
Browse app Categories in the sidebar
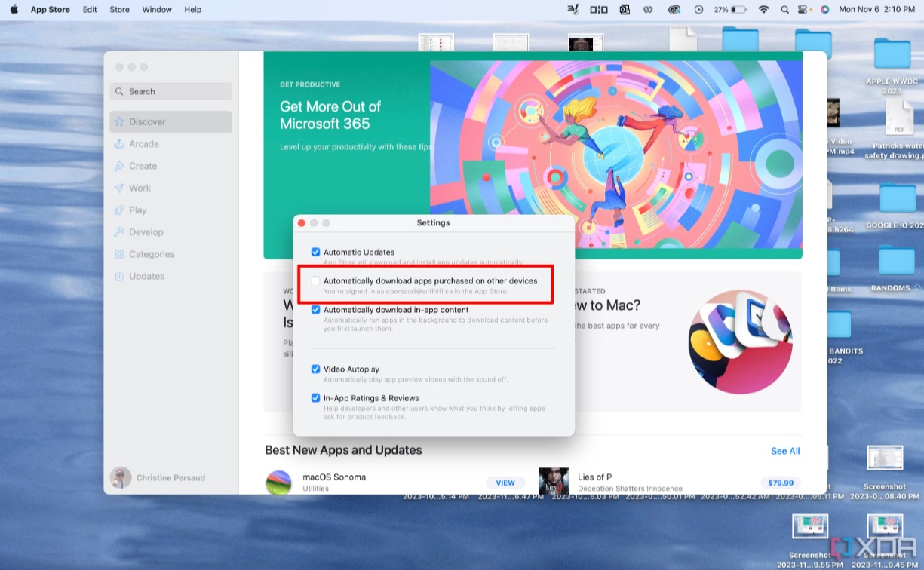(151, 254)
